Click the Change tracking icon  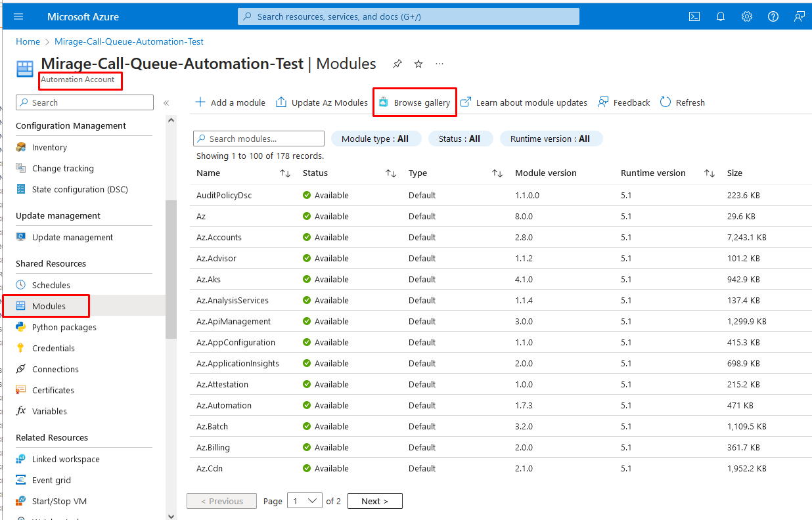coord(21,168)
